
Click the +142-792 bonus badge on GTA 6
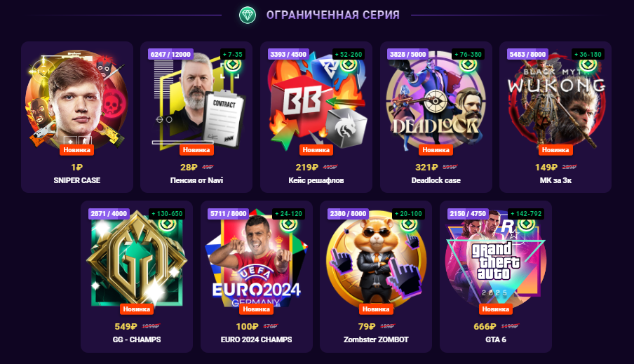[526, 213]
